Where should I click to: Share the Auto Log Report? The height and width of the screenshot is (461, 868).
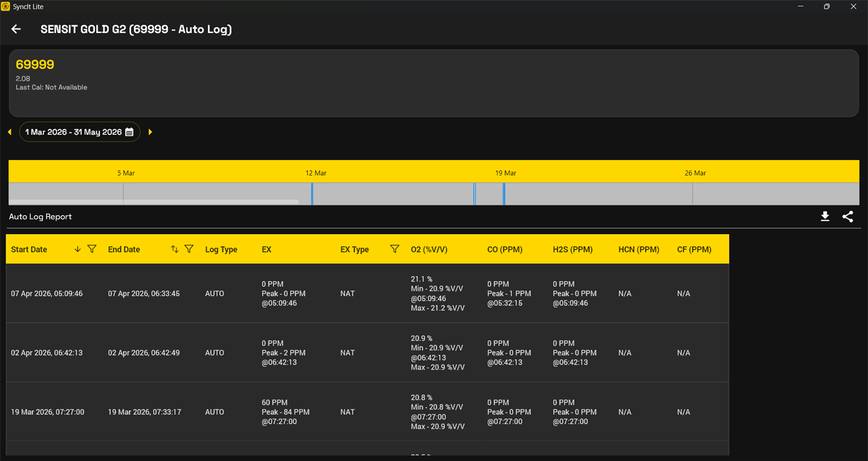848,217
